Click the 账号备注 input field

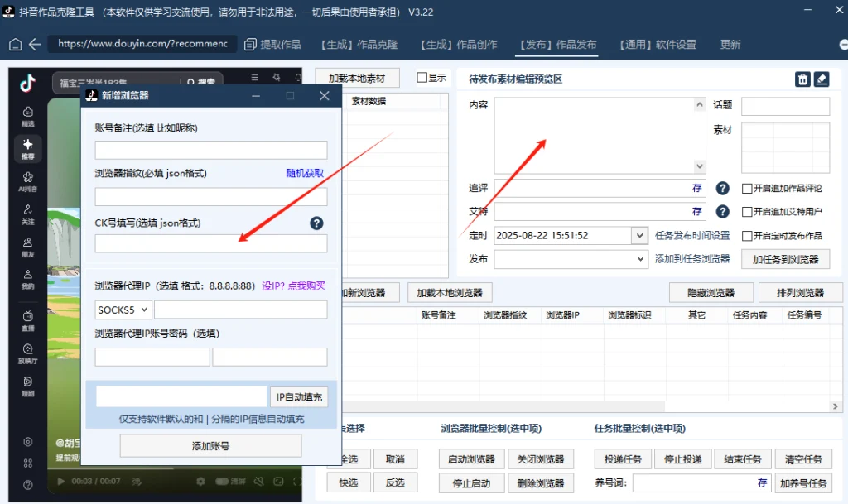211,150
